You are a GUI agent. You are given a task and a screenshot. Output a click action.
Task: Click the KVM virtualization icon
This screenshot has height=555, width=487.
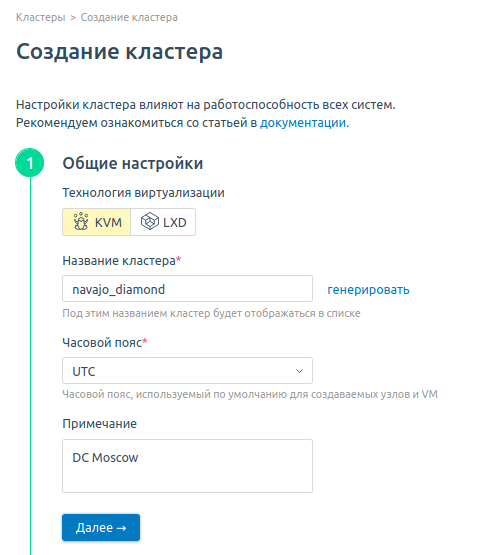(x=81, y=222)
